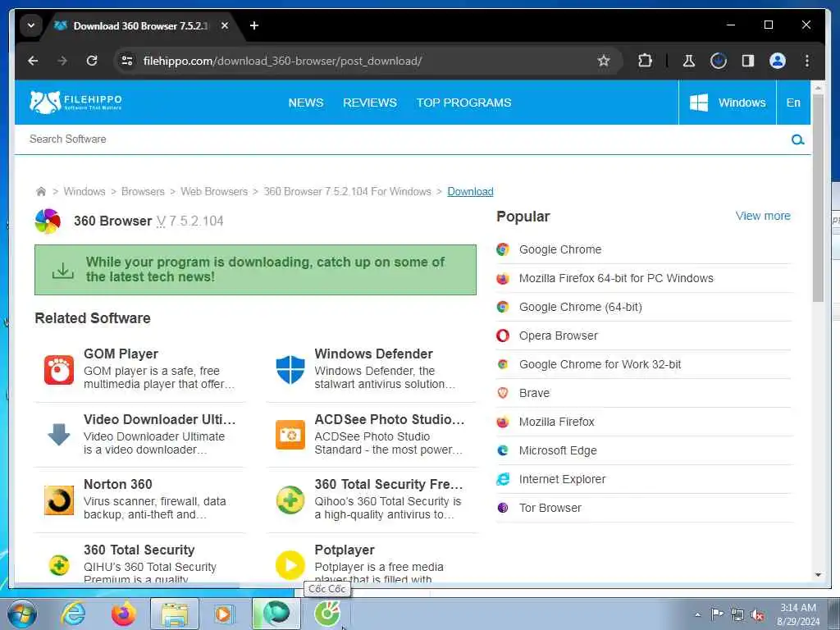Open the profile avatar icon
Viewport: 840px width, 630px height.
click(778, 61)
